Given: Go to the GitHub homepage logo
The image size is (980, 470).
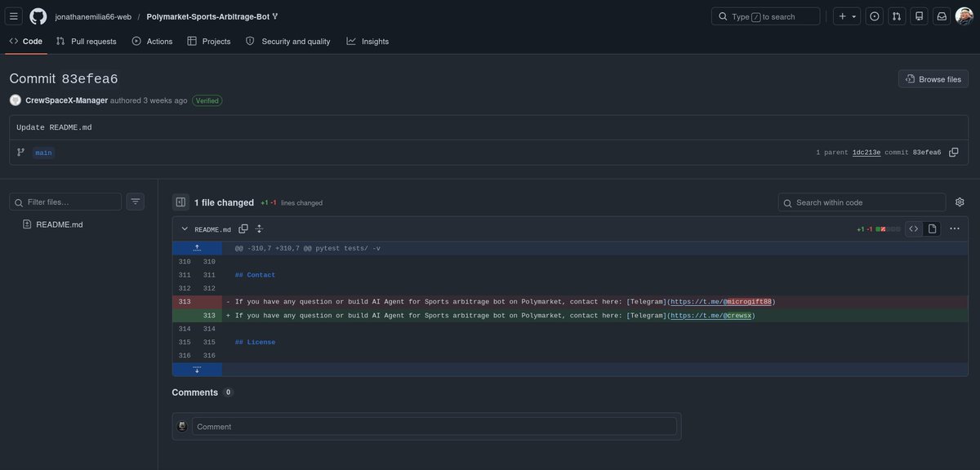Looking at the screenshot, I should (38, 16).
